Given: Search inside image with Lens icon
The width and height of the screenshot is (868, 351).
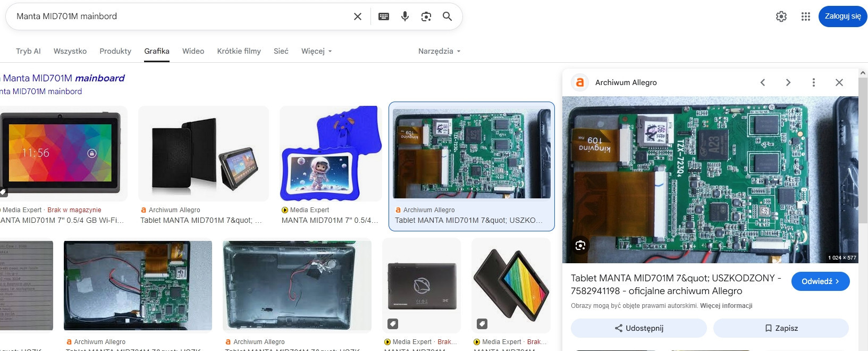Looking at the screenshot, I should (580, 245).
